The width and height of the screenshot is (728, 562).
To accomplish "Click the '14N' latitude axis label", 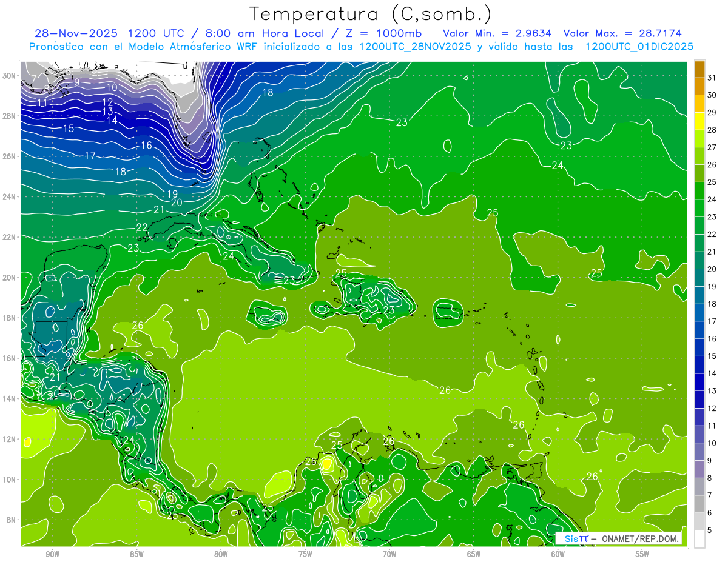I will click(10, 399).
